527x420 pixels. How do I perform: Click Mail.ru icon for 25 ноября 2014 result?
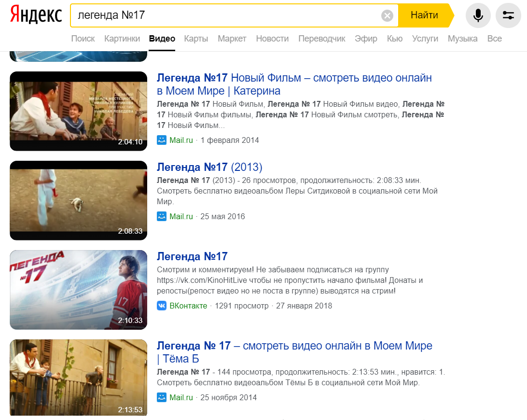click(162, 397)
